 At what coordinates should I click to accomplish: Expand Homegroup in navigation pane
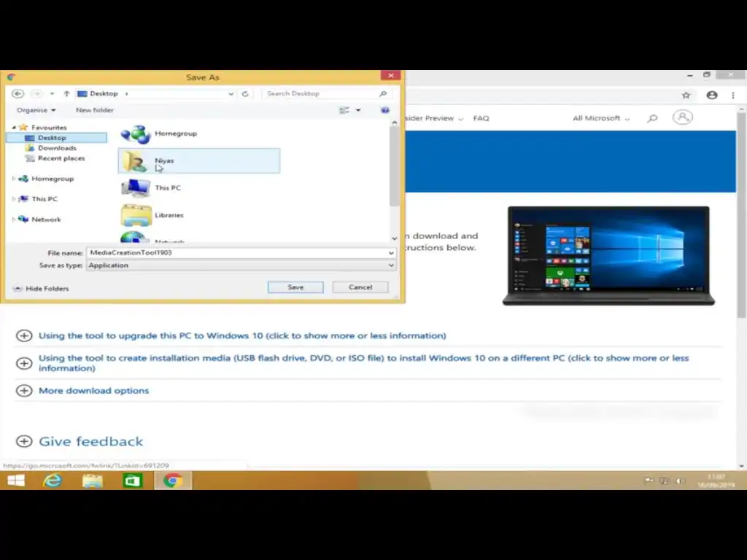14,179
